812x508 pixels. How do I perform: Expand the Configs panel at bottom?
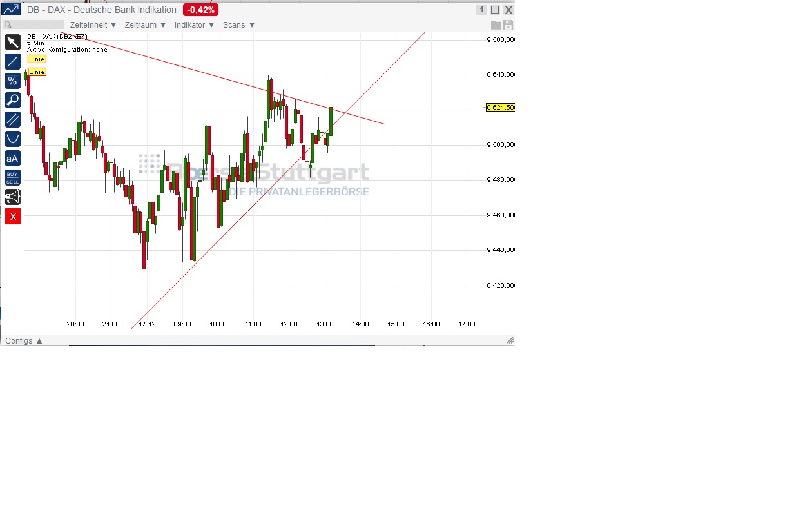click(x=23, y=340)
